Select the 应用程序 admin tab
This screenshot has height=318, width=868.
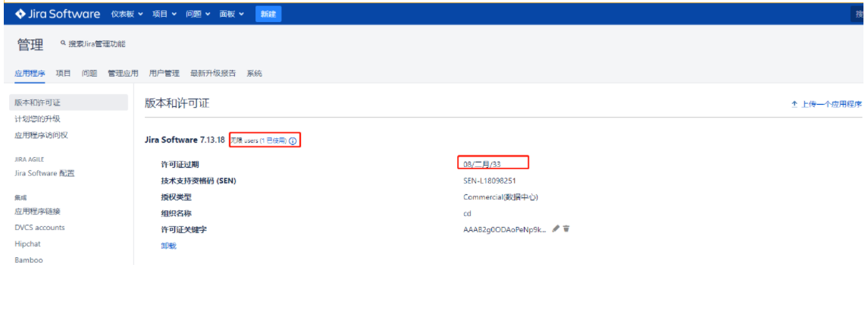coord(30,73)
